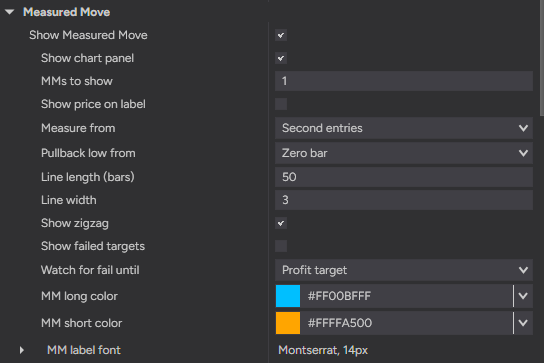Click the Line width input field
Screen dimensions: 544x363
tap(404, 200)
